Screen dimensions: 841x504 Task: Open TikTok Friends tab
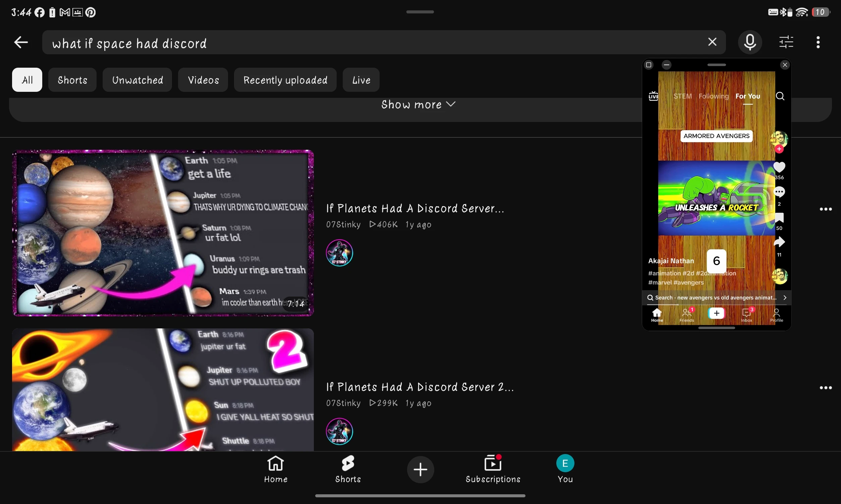click(x=686, y=315)
